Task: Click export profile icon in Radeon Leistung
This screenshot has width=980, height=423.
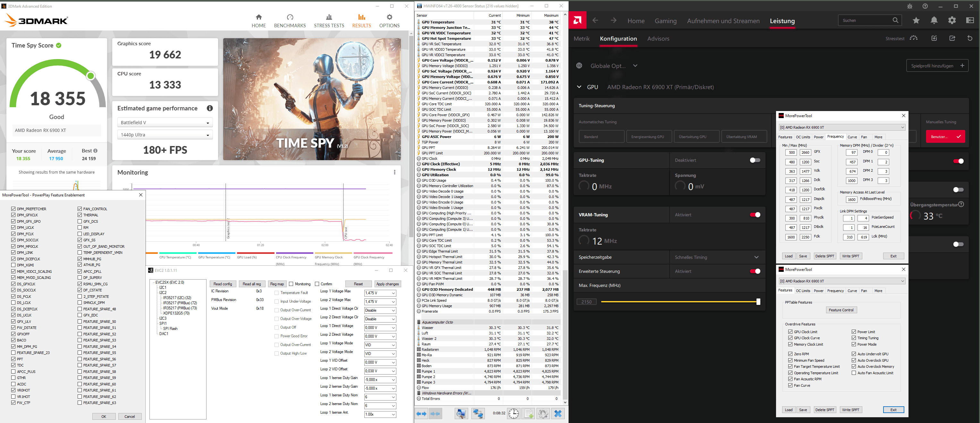Action: tap(952, 38)
